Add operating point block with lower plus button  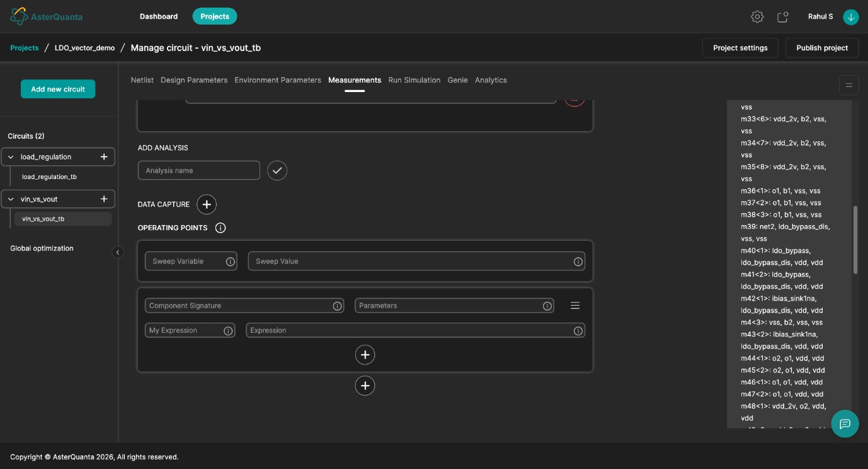pyautogui.click(x=365, y=385)
